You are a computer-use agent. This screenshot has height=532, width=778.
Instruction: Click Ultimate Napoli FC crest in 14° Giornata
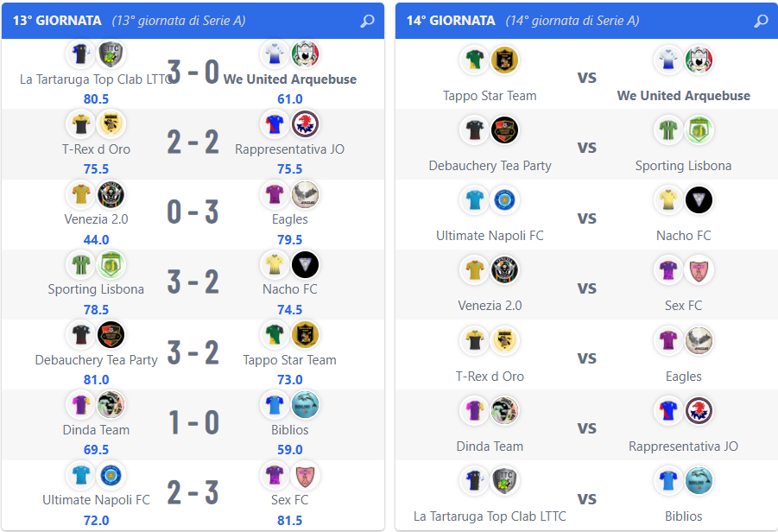click(x=504, y=200)
